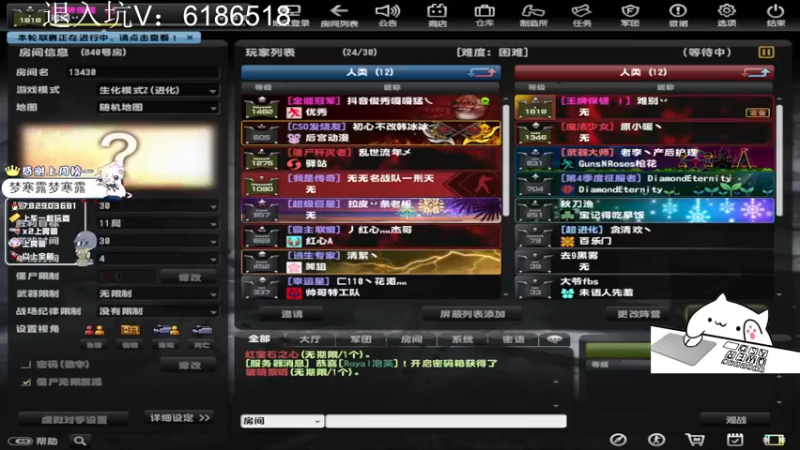800x450 pixels.
Task: Click the running-man icon in bottom bar
Action: pyautogui.click(x=657, y=440)
